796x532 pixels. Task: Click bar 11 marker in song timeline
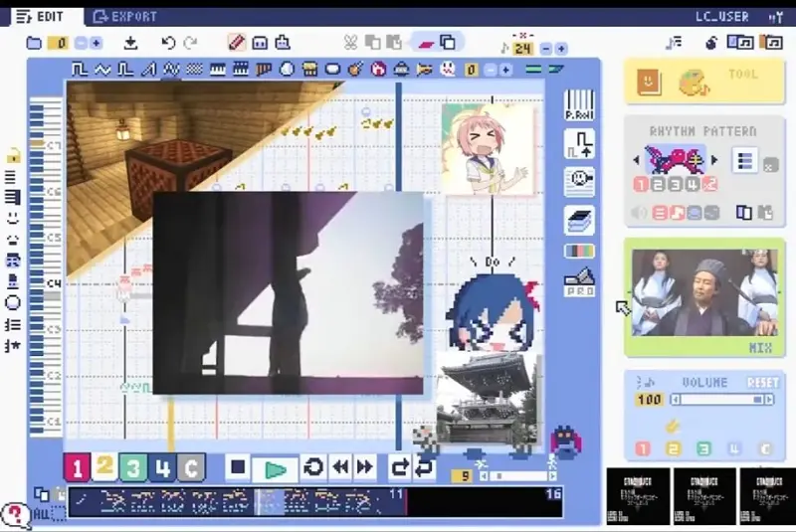[396, 494]
